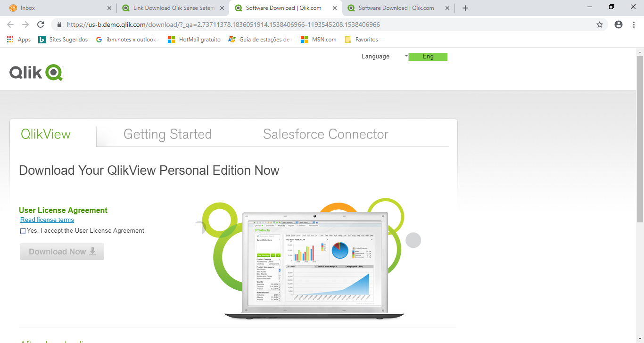
Task: Open the Chrome three-dot menu
Action: (x=634, y=24)
